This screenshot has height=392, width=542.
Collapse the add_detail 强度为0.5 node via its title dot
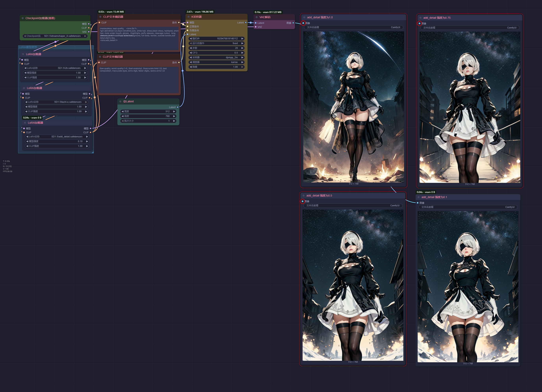coord(303,196)
